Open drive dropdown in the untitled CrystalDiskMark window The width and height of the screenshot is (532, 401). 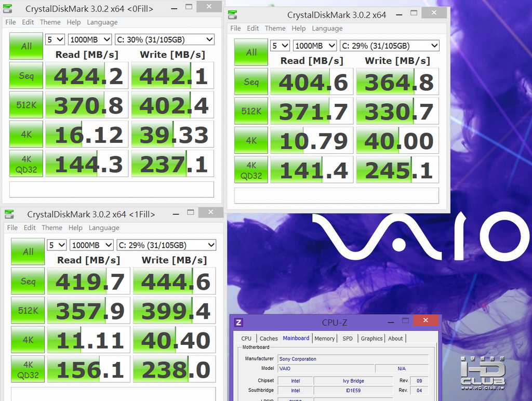[390, 46]
